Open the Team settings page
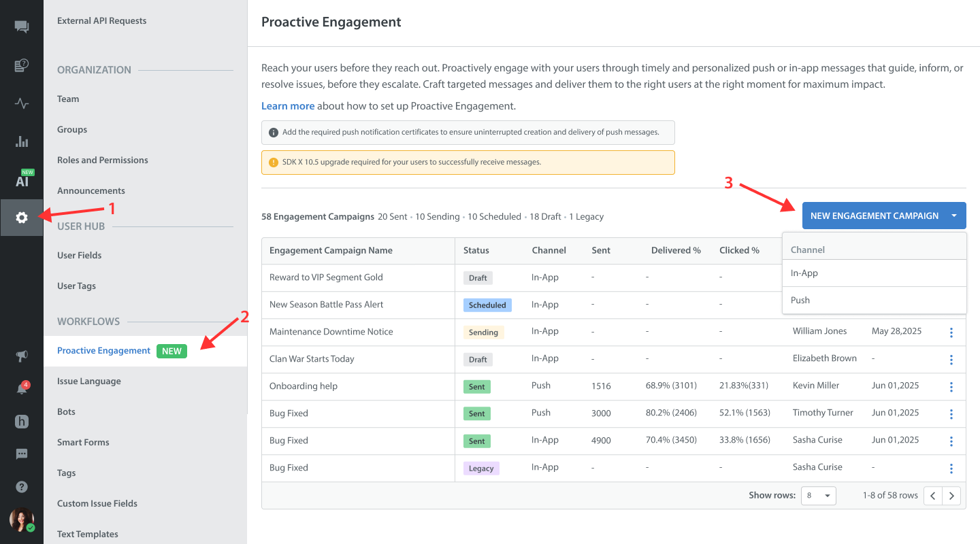This screenshot has width=980, height=544. tap(68, 99)
